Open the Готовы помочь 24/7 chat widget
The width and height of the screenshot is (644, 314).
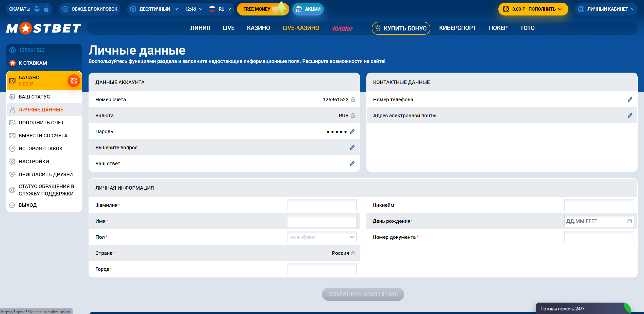[x=584, y=308]
